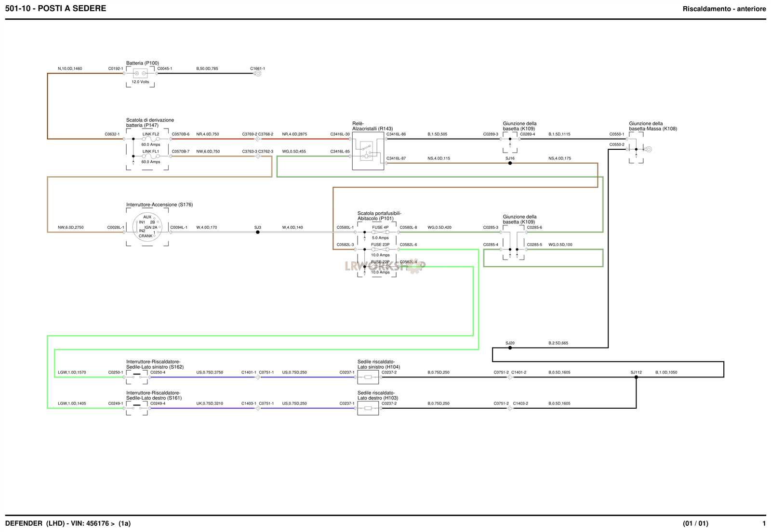
Task: Select the SJ16 splice dot
Action: point(510,163)
